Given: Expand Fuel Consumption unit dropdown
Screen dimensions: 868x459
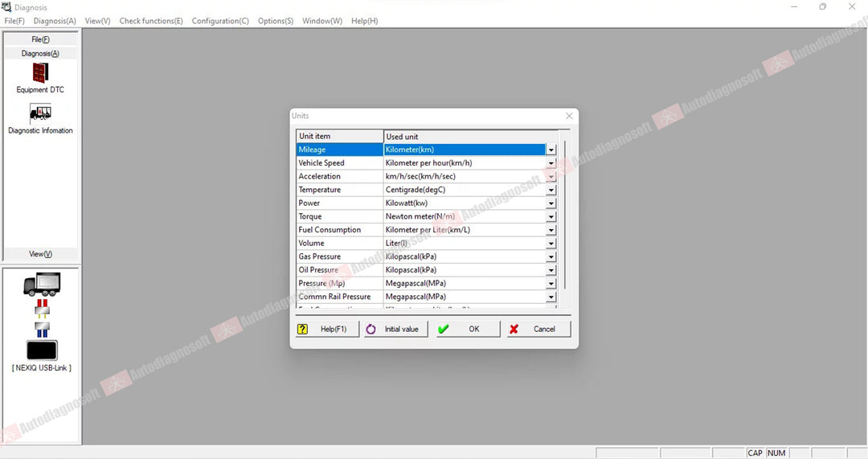Looking at the screenshot, I should pyautogui.click(x=551, y=230).
